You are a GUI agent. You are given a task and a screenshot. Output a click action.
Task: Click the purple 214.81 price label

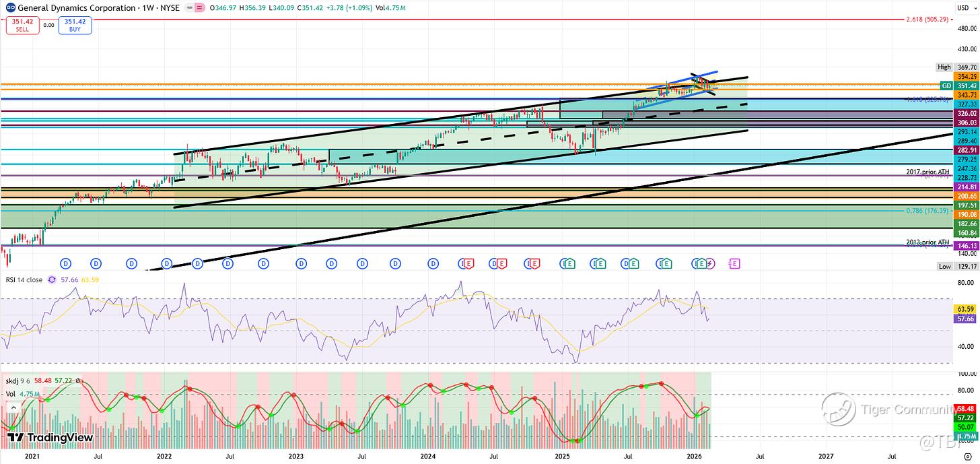click(966, 186)
